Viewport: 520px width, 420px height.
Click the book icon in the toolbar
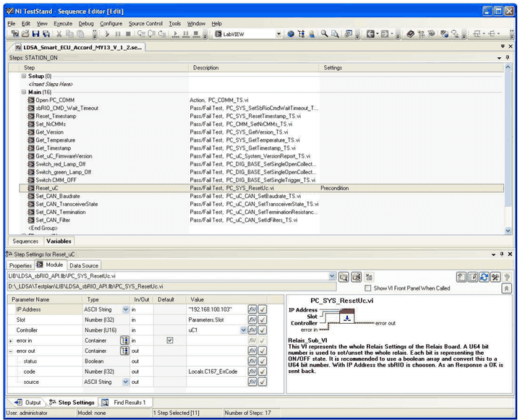tap(411, 34)
